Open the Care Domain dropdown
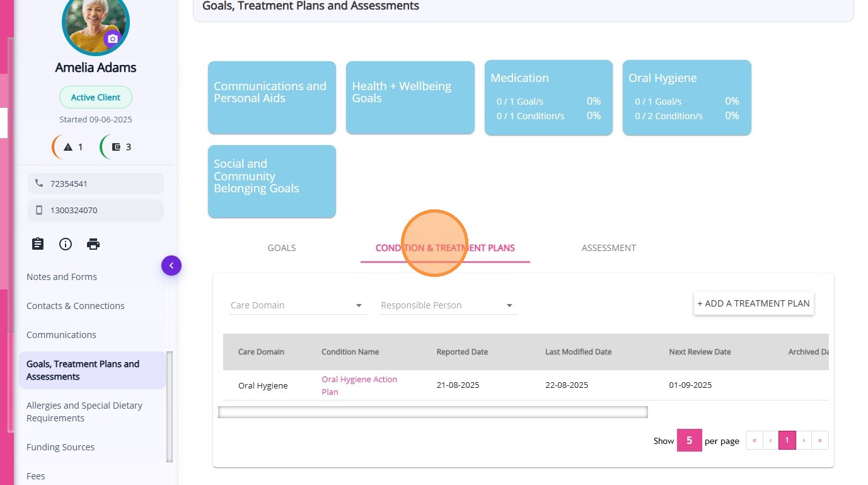Image resolution: width=868 pixels, height=485 pixels. tap(298, 305)
